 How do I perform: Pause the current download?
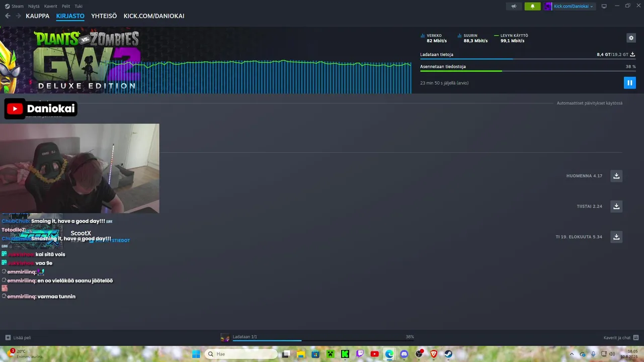[629, 82]
